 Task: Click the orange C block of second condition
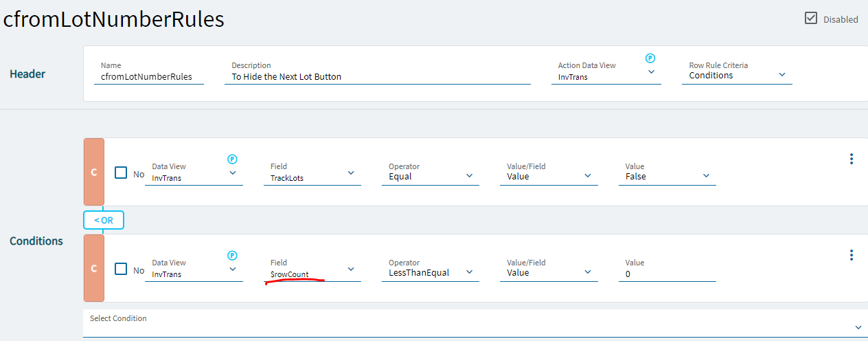click(x=93, y=268)
